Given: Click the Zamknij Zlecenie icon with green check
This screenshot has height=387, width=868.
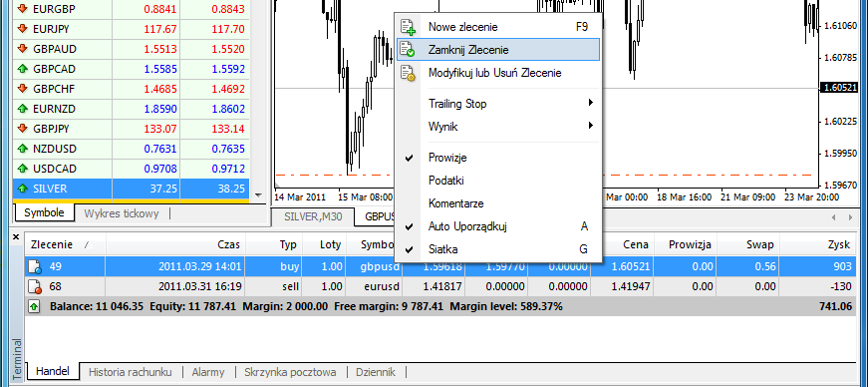Looking at the screenshot, I should coord(408,49).
